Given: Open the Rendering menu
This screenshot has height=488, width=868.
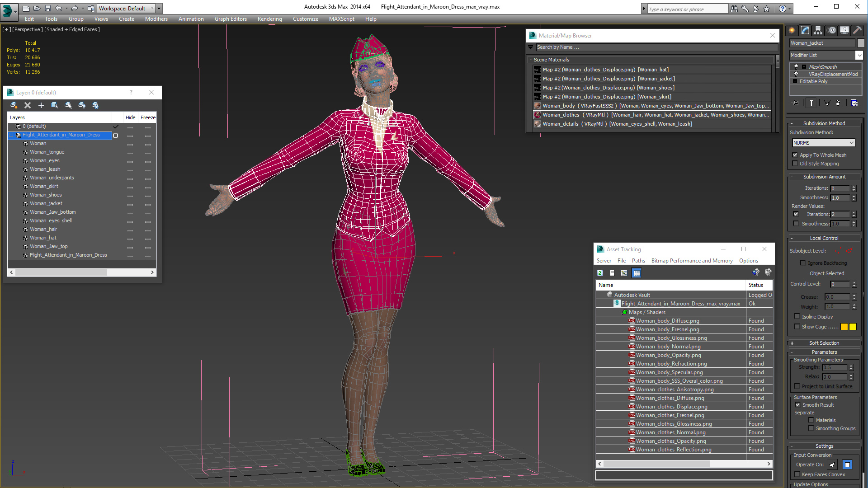Looking at the screenshot, I should point(270,19).
